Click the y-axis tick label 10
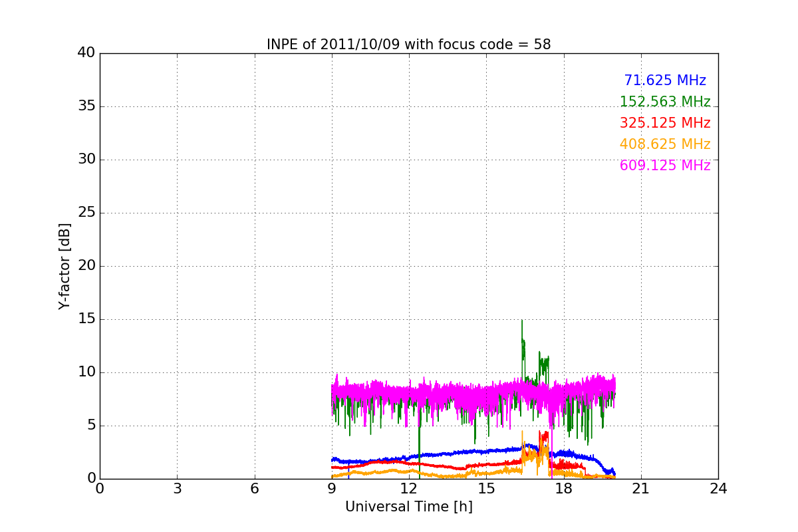Image resolution: width=798 pixels, height=532 pixels. tap(86, 372)
